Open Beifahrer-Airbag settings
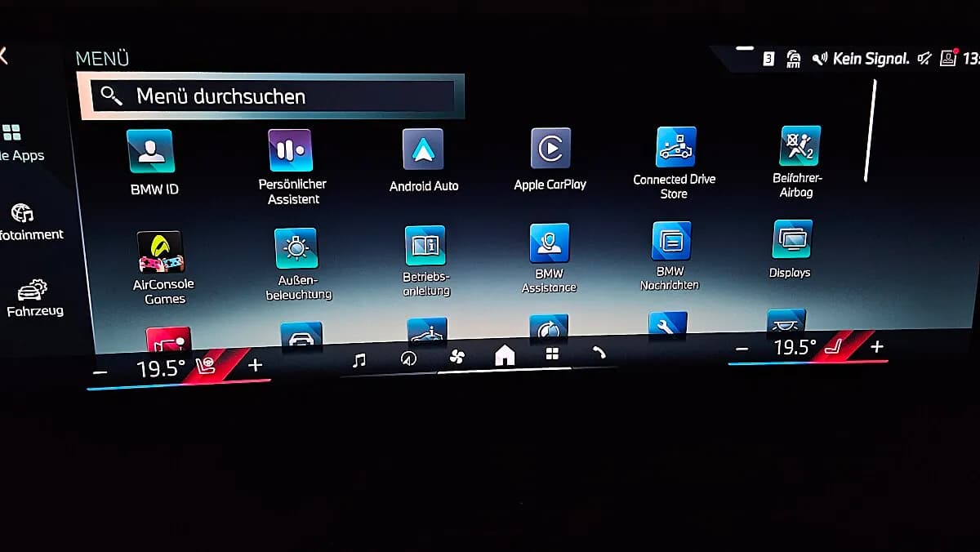This screenshot has width=980, height=552. coord(799,162)
